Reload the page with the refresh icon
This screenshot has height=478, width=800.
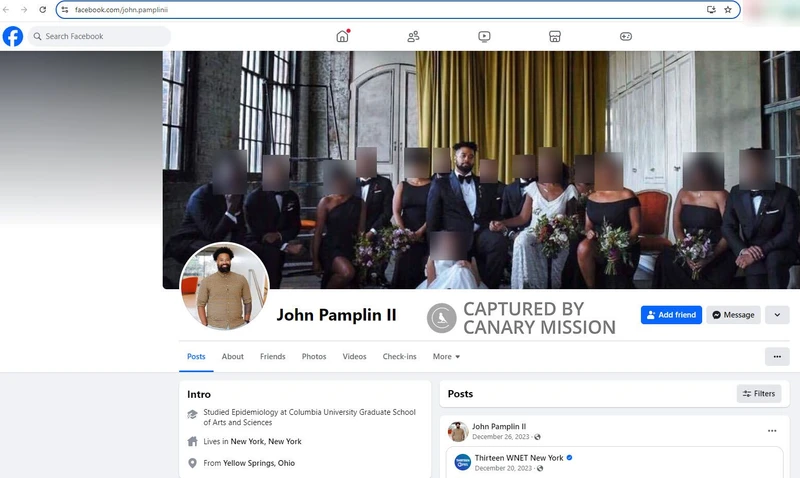tap(43, 10)
